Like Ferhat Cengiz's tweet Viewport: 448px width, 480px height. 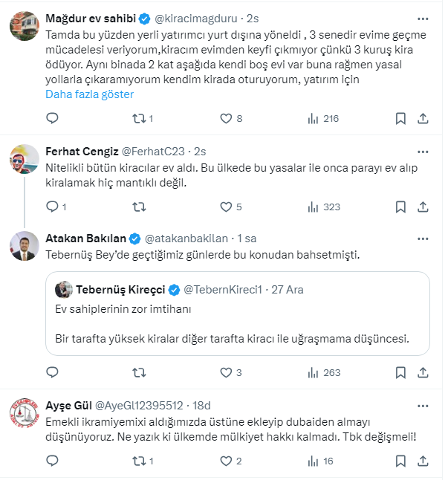[x=227, y=207]
